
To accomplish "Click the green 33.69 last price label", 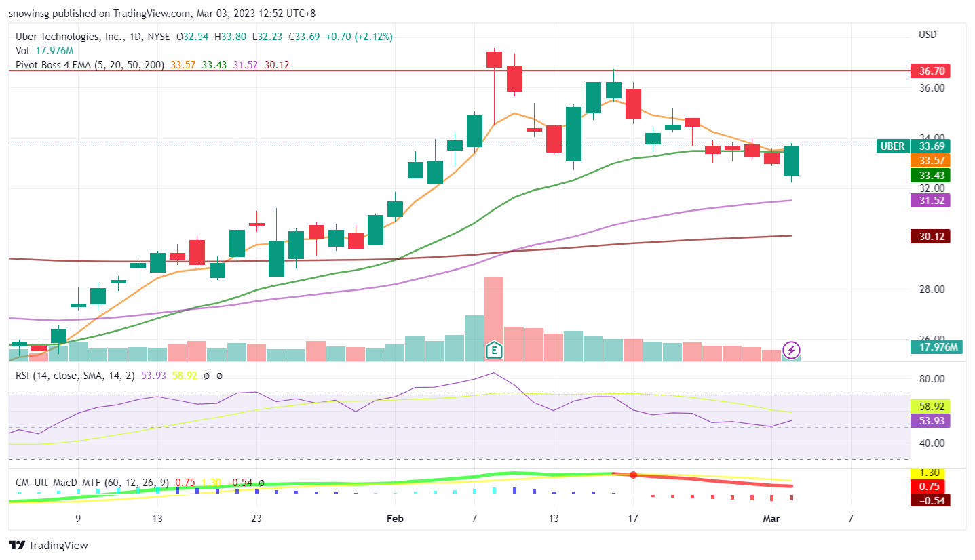I will click(930, 146).
